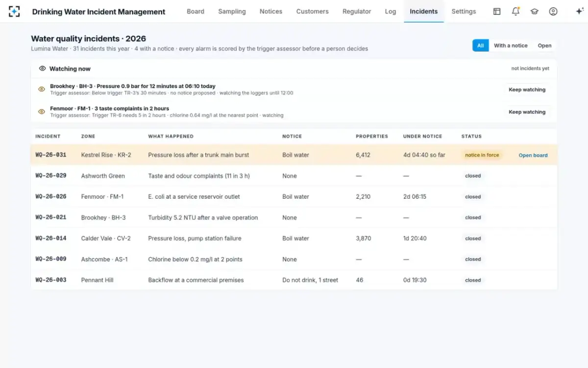This screenshot has height=368, width=588.
Task: Open the Notices tab
Action: point(271,11)
